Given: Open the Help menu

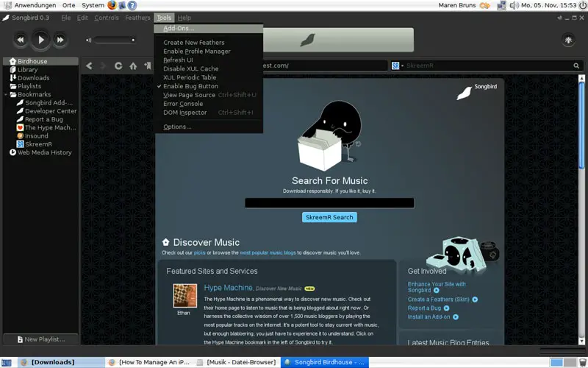Looking at the screenshot, I should (x=184, y=18).
